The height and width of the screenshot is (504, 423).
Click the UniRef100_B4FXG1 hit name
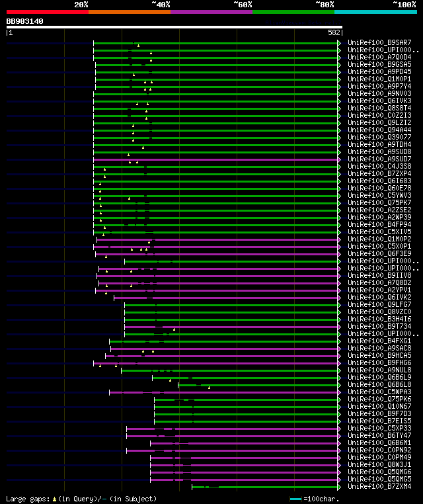coord(379,341)
